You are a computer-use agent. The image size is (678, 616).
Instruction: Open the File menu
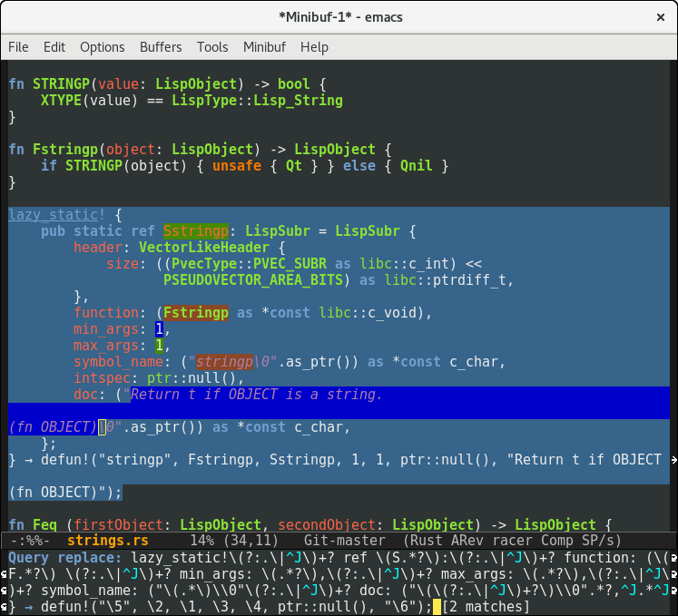(x=18, y=47)
